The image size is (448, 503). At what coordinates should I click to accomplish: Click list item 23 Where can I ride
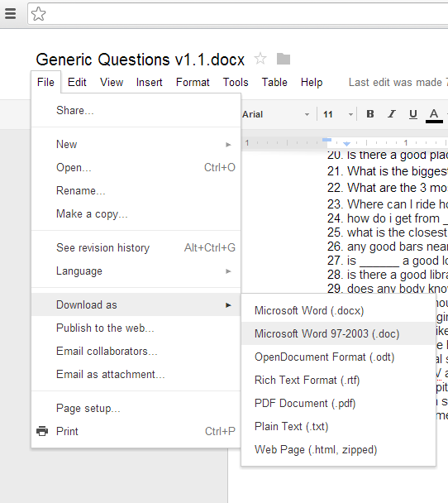388,204
